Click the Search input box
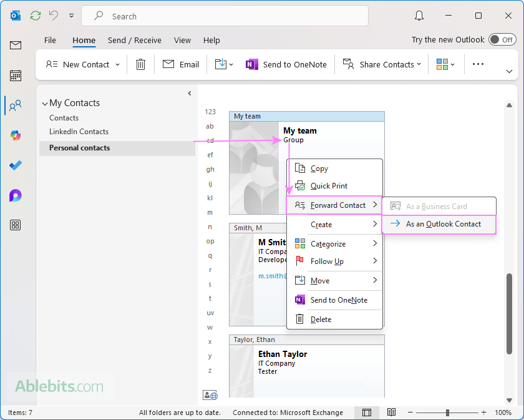 [x=225, y=16]
